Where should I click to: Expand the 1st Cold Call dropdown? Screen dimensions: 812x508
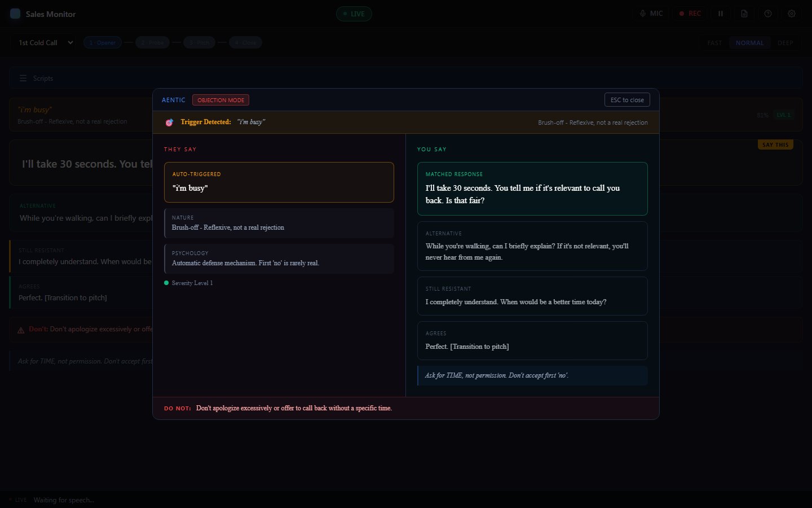point(42,42)
